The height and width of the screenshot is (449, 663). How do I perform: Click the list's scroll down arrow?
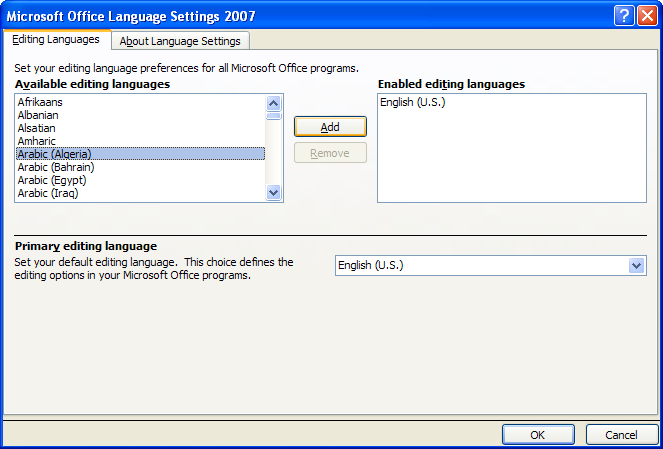pos(274,193)
